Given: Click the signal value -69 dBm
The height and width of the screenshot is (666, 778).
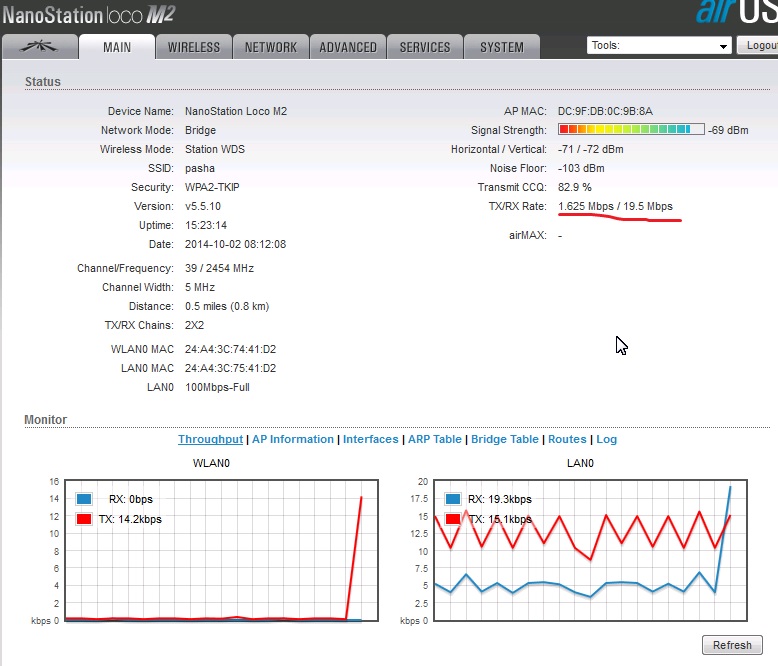Looking at the screenshot, I should [x=728, y=130].
